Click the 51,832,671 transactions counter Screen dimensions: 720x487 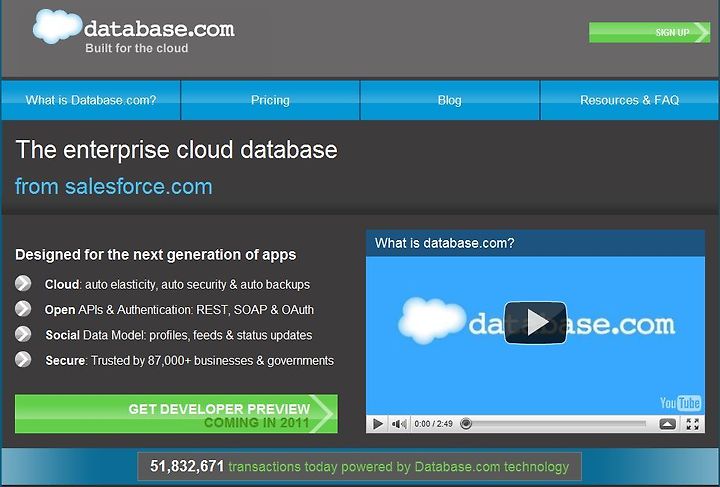click(x=187, y=466)
